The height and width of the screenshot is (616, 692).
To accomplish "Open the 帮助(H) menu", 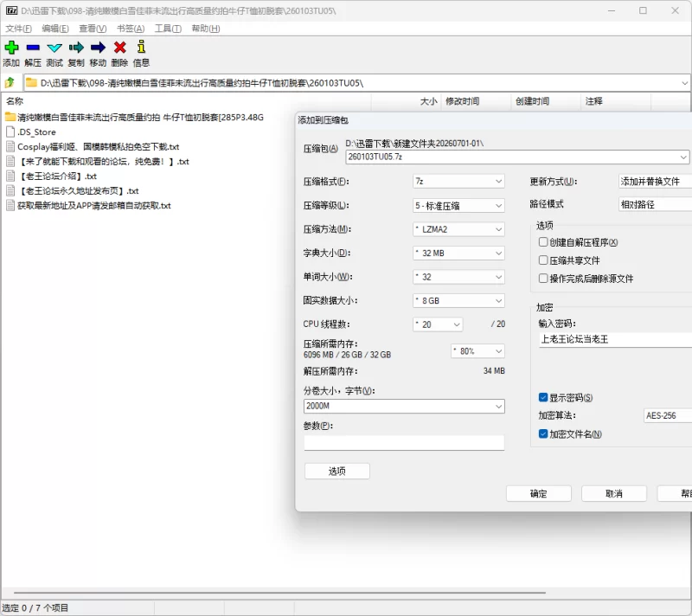I will click(206, 29).
